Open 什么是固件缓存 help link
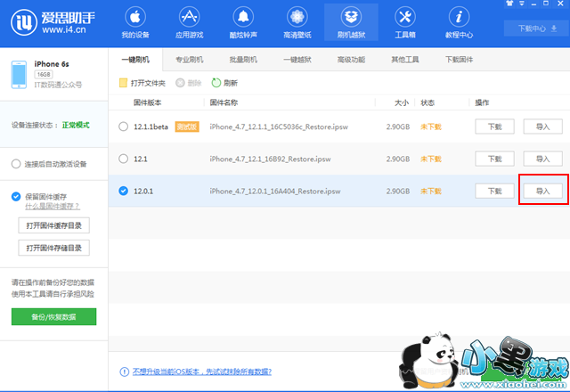This screenshot has height=392, width=570. 55,206
